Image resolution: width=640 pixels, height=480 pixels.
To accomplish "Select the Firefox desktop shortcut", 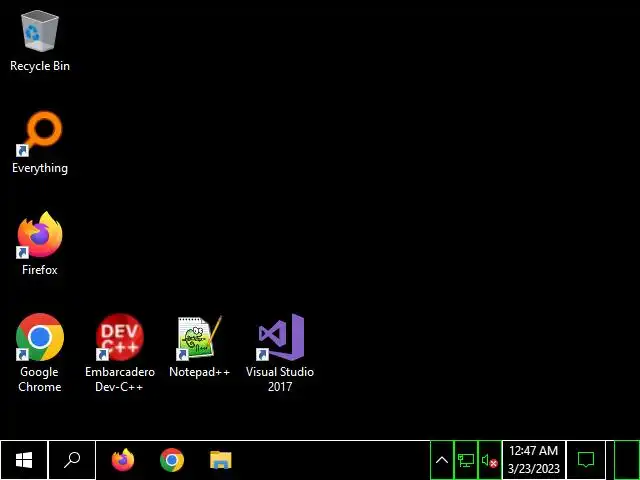I will [40, 235].
